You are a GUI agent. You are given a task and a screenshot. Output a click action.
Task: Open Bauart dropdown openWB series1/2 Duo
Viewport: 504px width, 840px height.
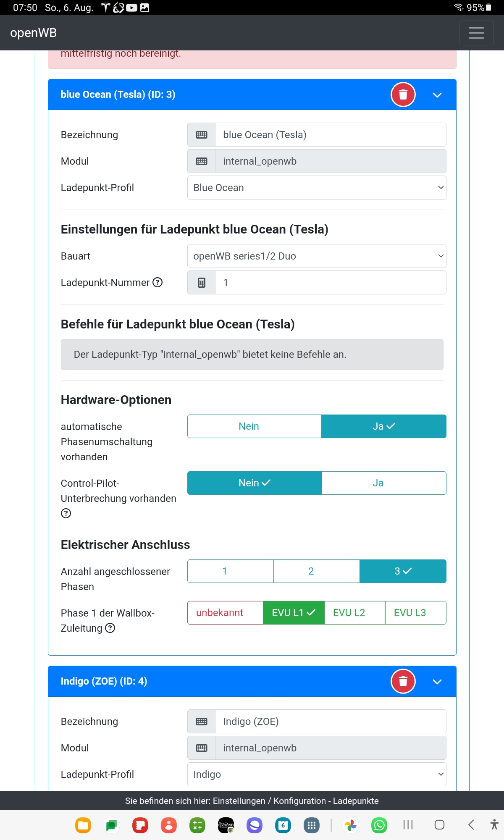[317, 256]
